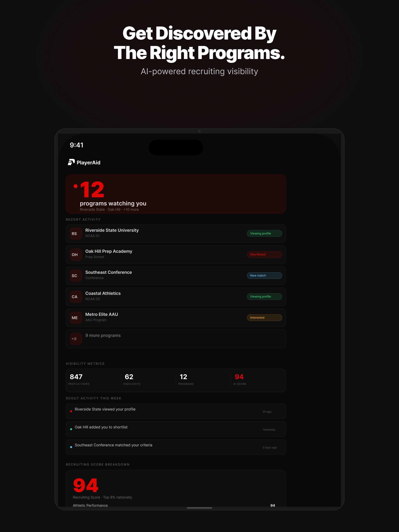
Task: Click the home indicator bar at bottom
Action: coord(199,508)
